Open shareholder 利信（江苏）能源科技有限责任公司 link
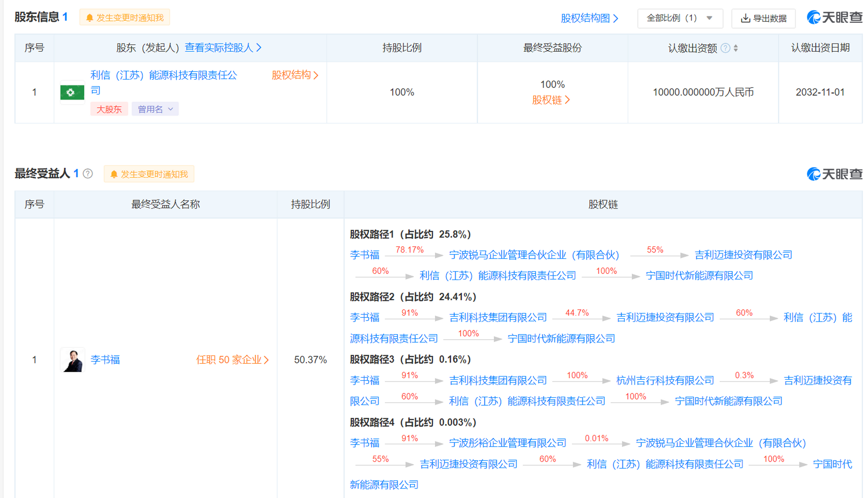868x498 pixels. point(164,82)
